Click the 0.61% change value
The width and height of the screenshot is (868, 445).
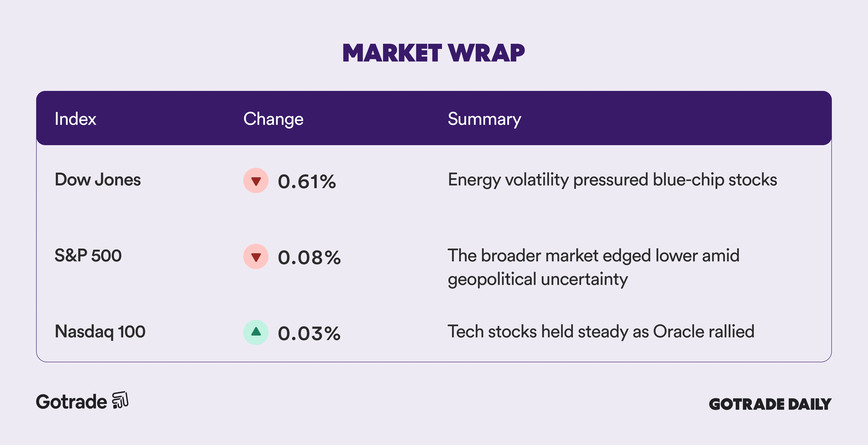(307, 182)
